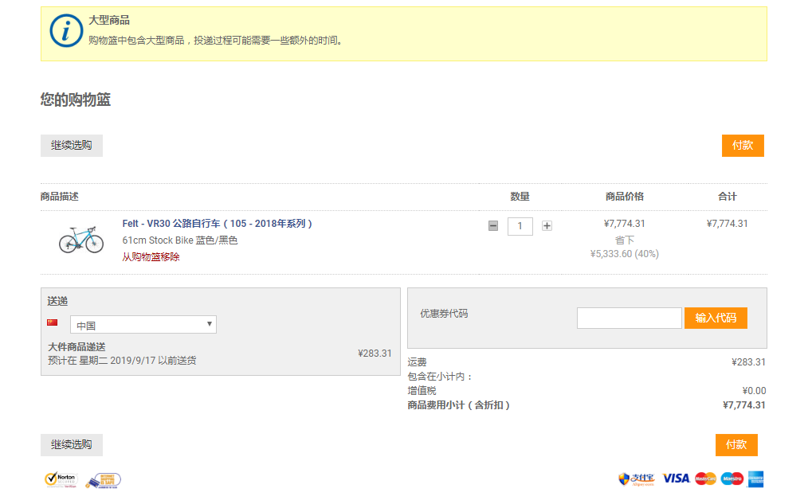Click the Alipay payment logo

637,479
